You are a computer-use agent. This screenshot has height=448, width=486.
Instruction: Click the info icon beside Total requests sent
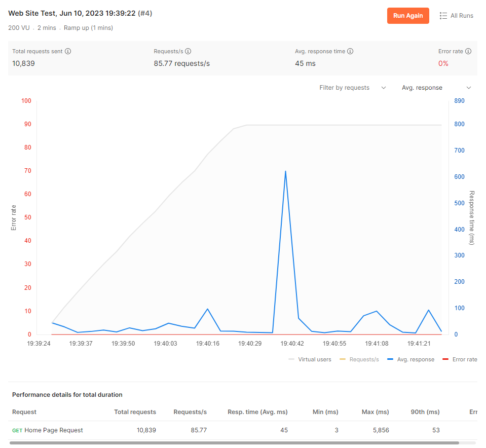click(x=68, y=51)
